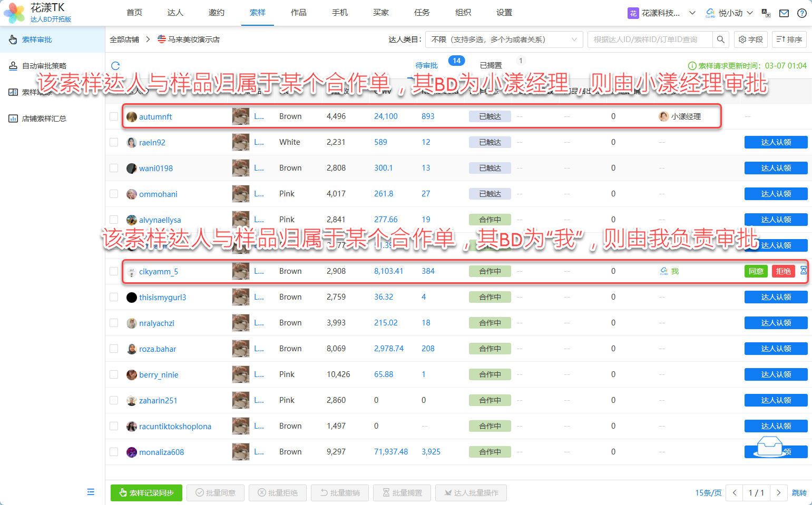Click the floating inbox tray icon

[769, 448]
